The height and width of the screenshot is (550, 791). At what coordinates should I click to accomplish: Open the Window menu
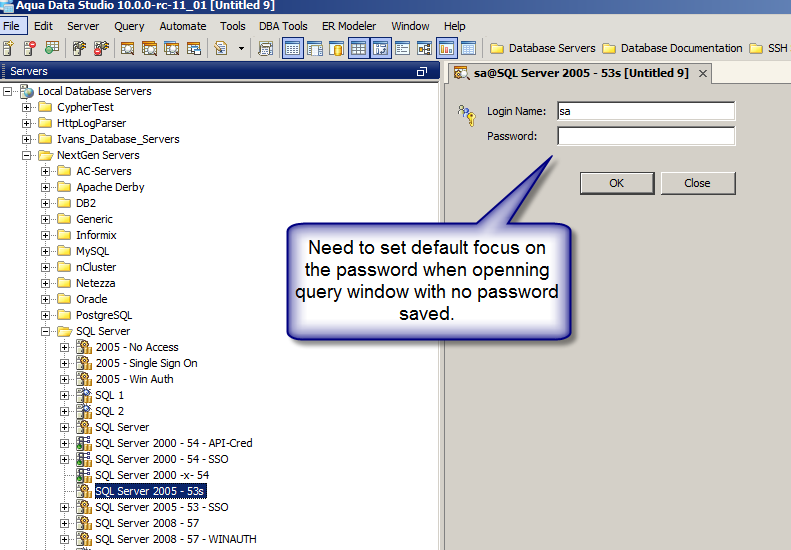[410, 26]
